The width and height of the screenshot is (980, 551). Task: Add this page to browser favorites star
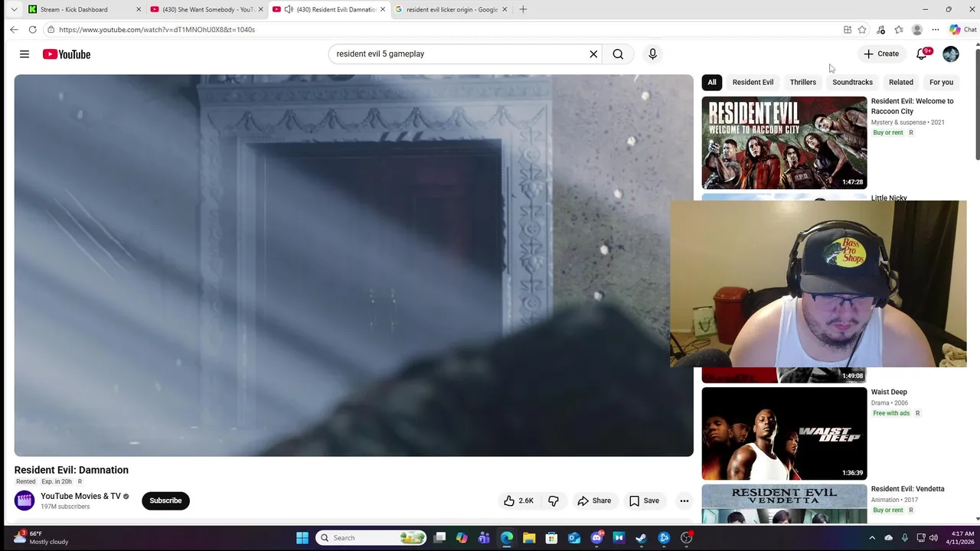coord(862,30)
